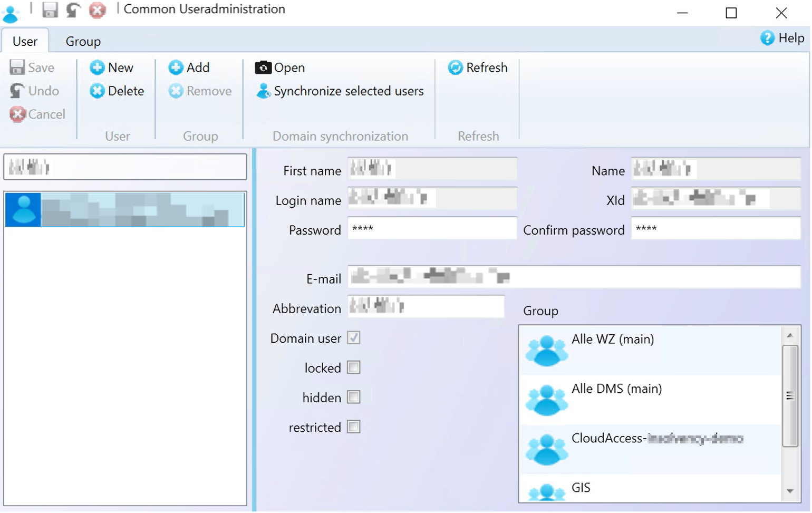Click the Password field
Viewport: 812px width, 513px height.
pos(432,228)
